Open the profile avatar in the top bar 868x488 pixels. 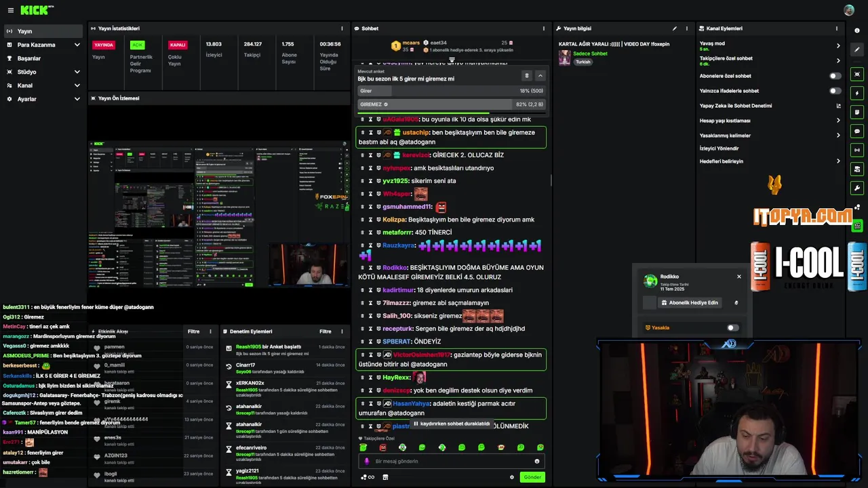point(849,10)
